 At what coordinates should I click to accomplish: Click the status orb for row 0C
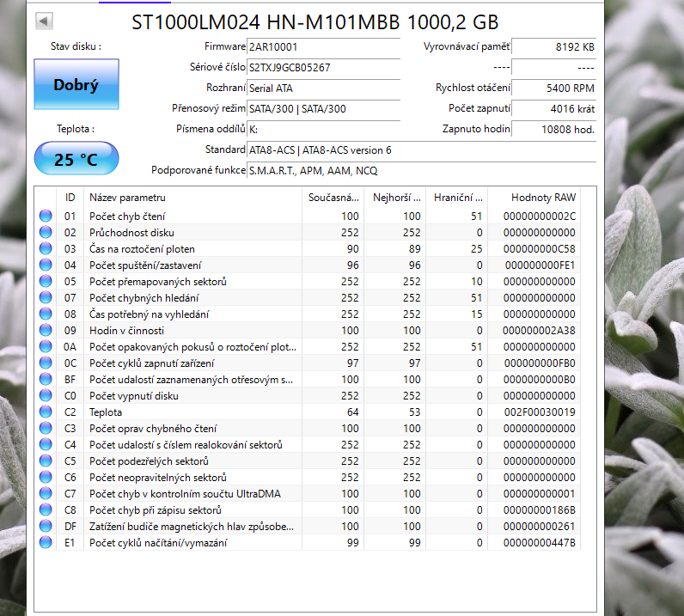(46, 363)
